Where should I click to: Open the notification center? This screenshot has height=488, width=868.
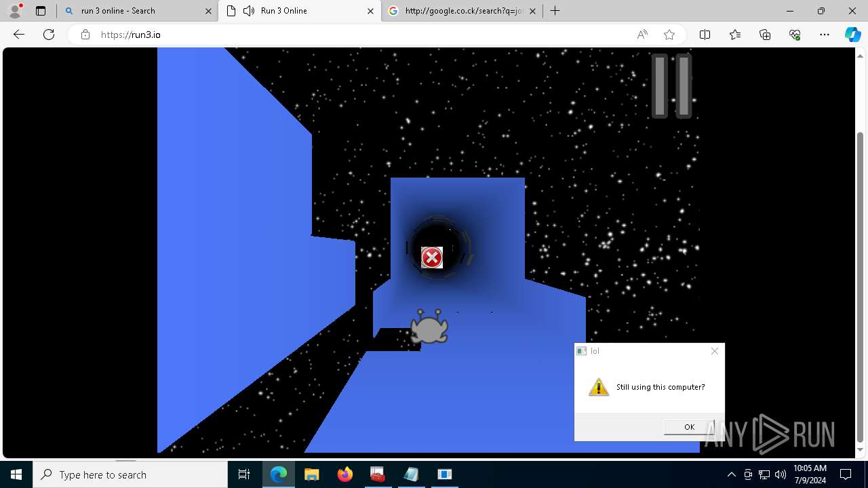coord(846,474)
